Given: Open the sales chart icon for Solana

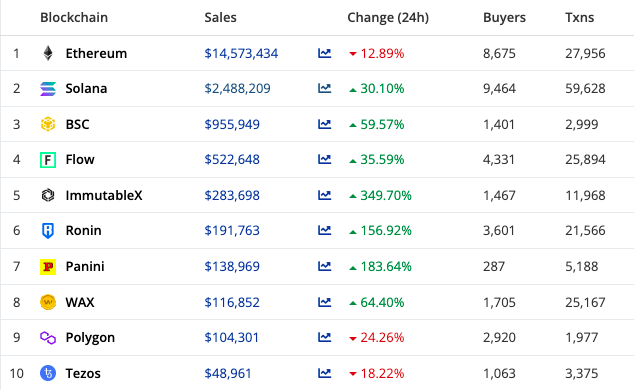Looking at the screenshot, I should 324,89.
